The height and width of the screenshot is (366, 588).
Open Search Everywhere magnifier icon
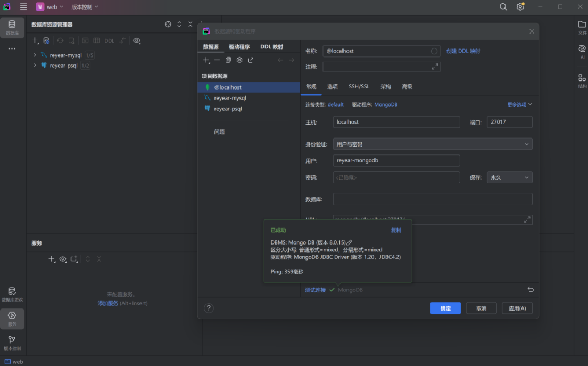coord(503,7)
